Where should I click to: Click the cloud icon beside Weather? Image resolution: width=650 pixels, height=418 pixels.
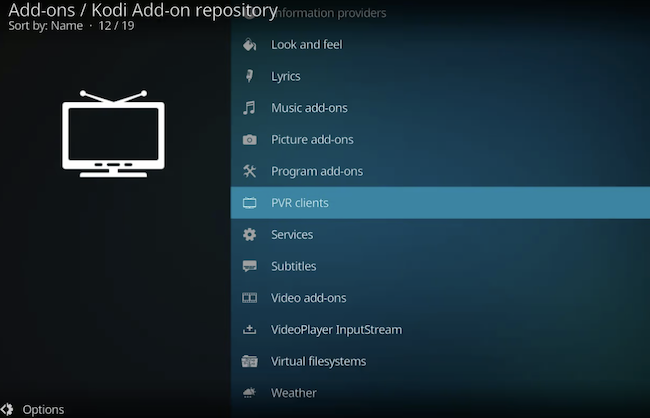[x=249, y=393]
